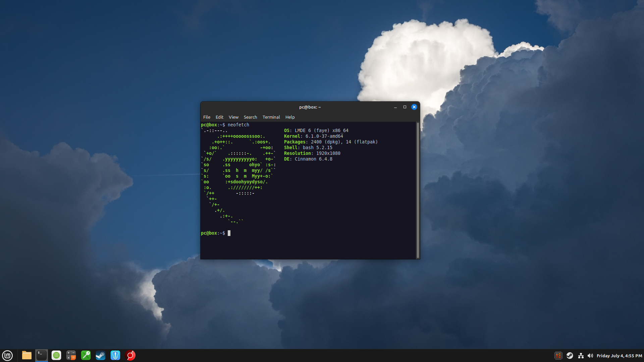Open the File menu in terminal
This screenshot has height=362, width=644.
click(207, 117)
